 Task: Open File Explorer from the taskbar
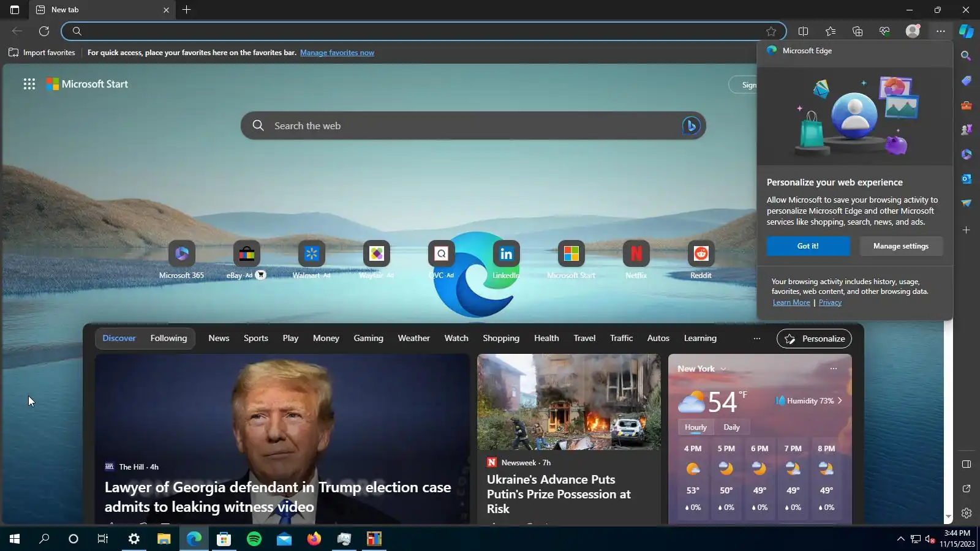coord(164,539)
